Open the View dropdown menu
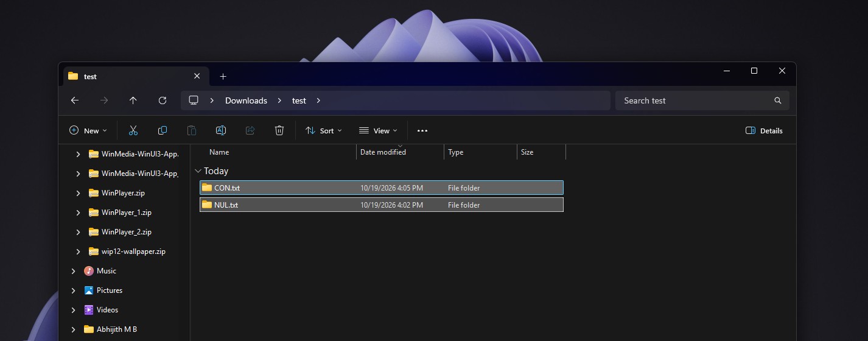This screenshot has height=341, width=868. (x=378, y=130)
